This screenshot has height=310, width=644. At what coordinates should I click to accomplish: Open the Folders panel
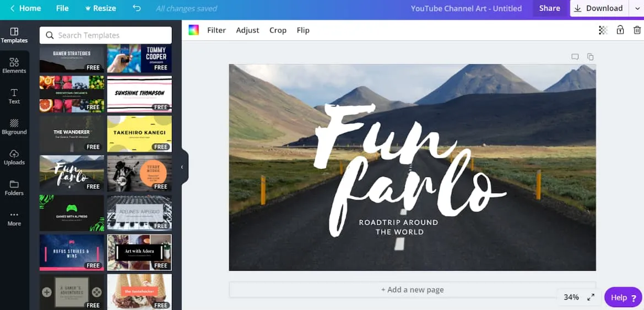pyautogui.click(x=14, y=188)
